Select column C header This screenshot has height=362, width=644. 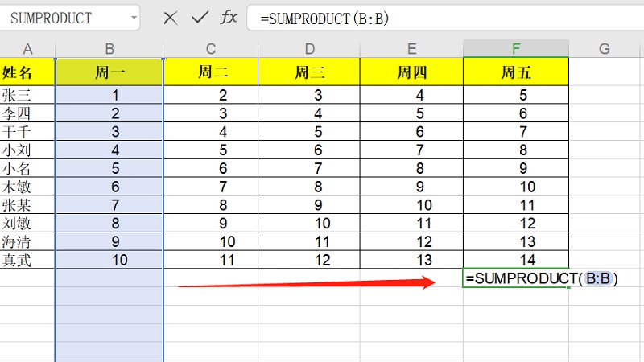(212, 48)
